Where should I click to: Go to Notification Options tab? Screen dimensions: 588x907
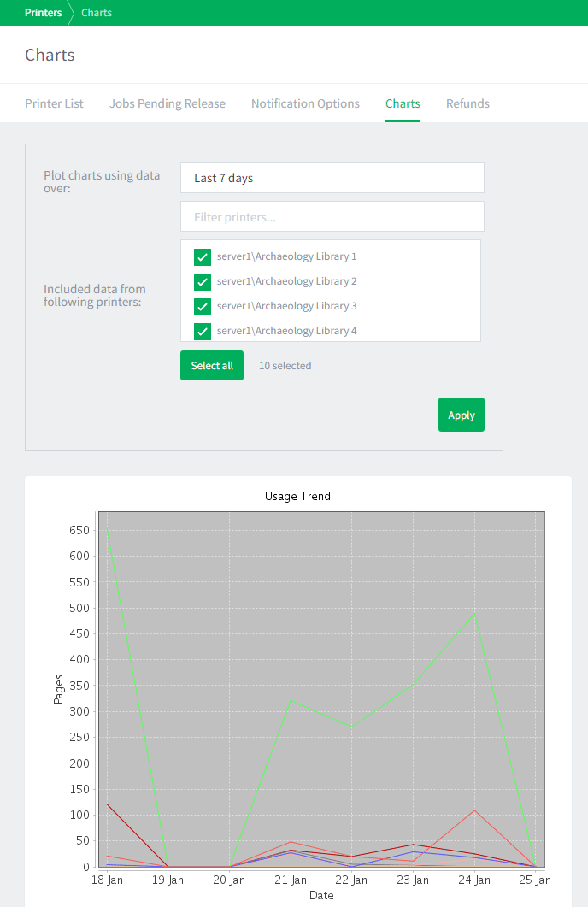point(305,103)
